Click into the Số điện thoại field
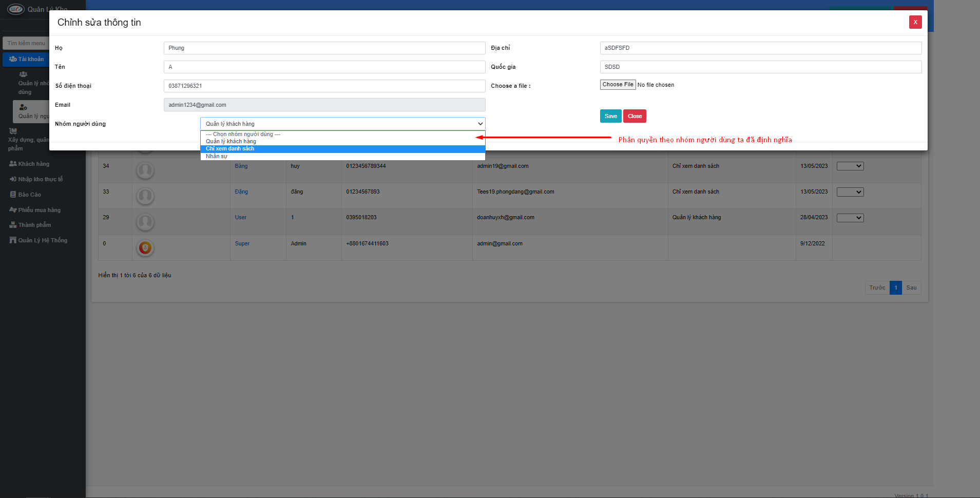980x498 pixels. 324,86
